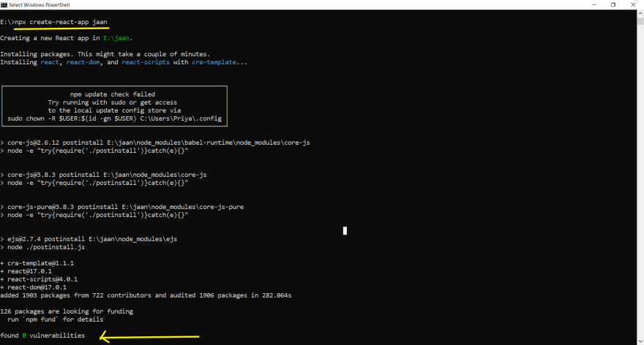Screen dimensions: 644x345
Task: Click the + react-scripts@4.0.1 line
Action: pyautogui.click(x=39, y=279)
